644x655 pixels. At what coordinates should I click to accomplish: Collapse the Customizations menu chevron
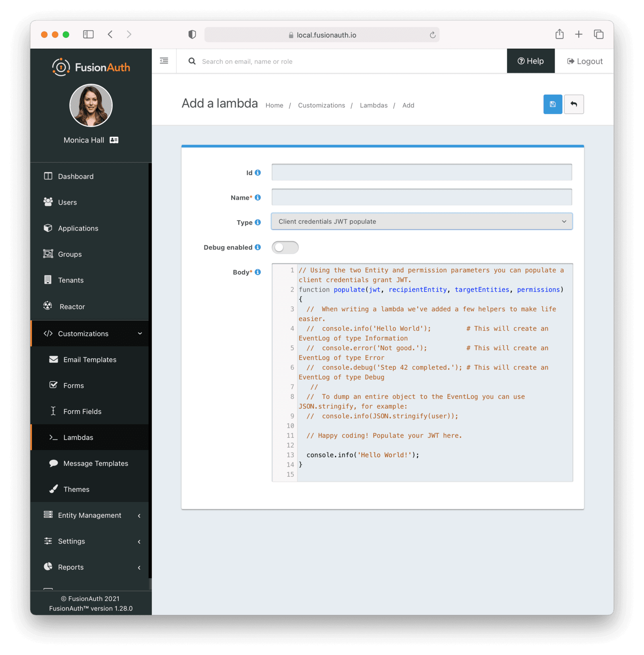tap(140, 333)
